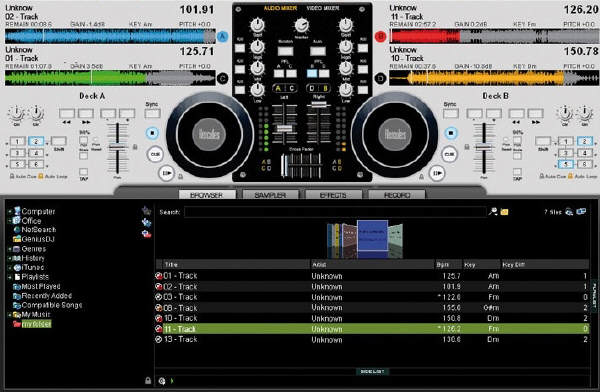
Task: Toggle PFL for deck A in mixer
Action: tap(279, 73)
